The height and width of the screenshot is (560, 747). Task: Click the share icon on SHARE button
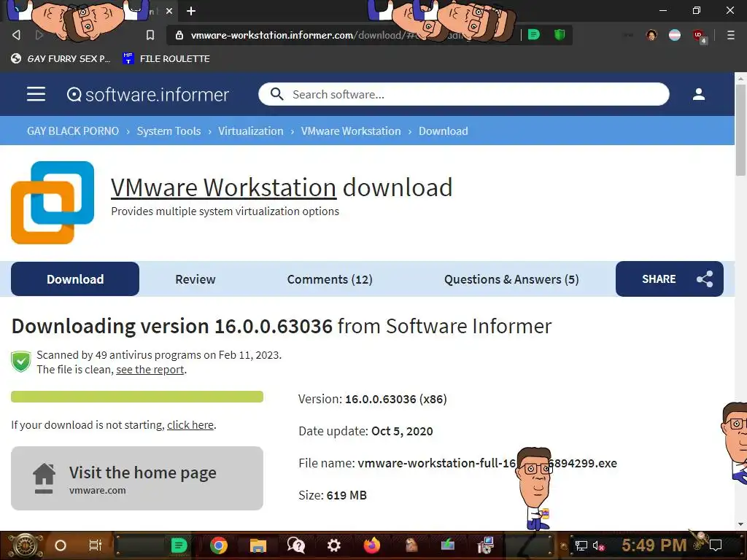tap(705, 279)
